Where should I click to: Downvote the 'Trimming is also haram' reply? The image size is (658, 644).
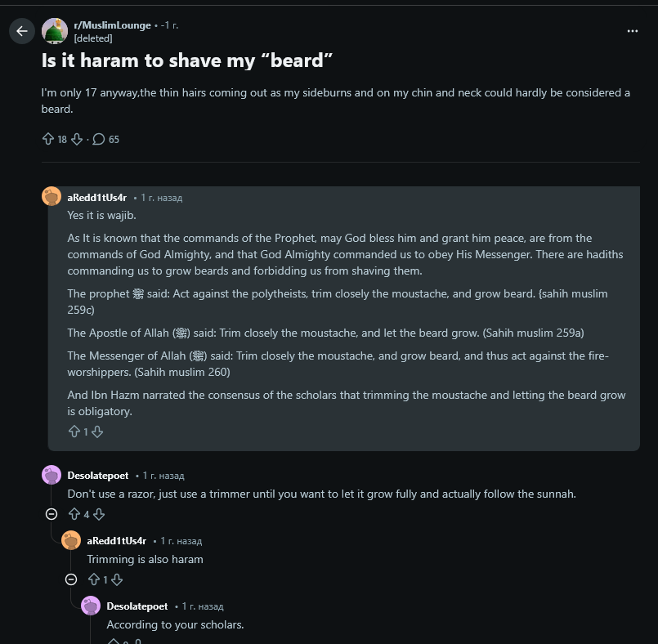(x=116, y=579)
